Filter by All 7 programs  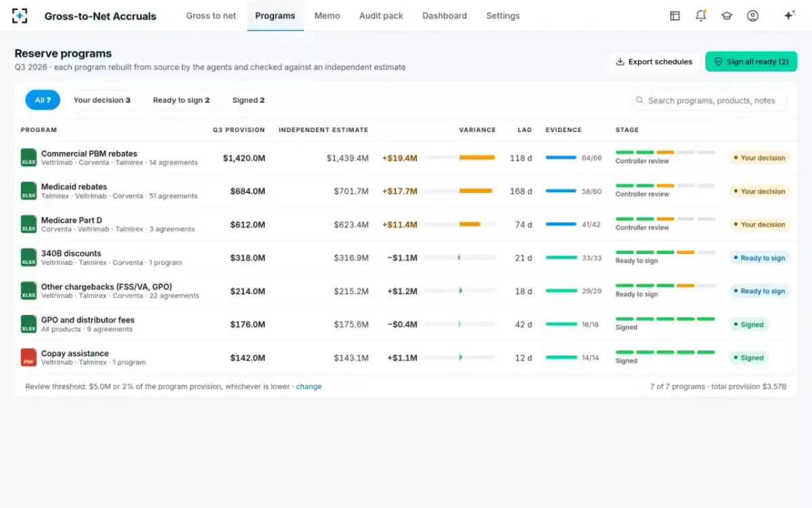43,100
